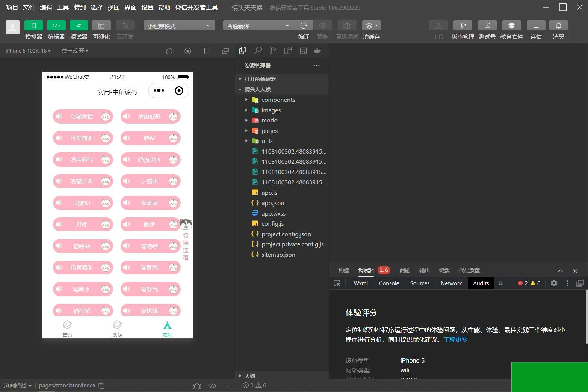The width and height of the screenshot is (588, 392).
Task: Click the Preview (预览) eye icon
Action: 322,26
